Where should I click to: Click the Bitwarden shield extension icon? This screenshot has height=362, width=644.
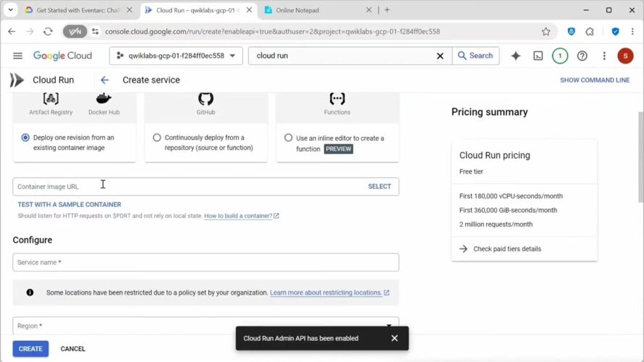point(571,31)
